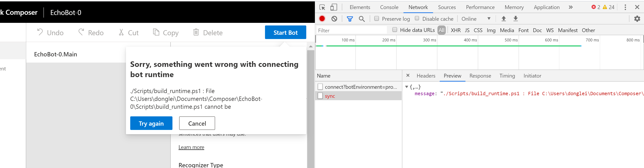Open the Memory tab

click(x=514, y=7)
